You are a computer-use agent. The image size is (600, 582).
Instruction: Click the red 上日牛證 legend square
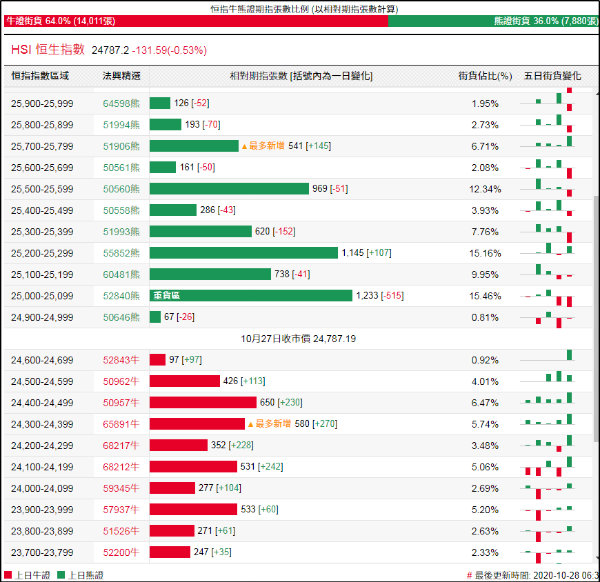click(8, 575)
